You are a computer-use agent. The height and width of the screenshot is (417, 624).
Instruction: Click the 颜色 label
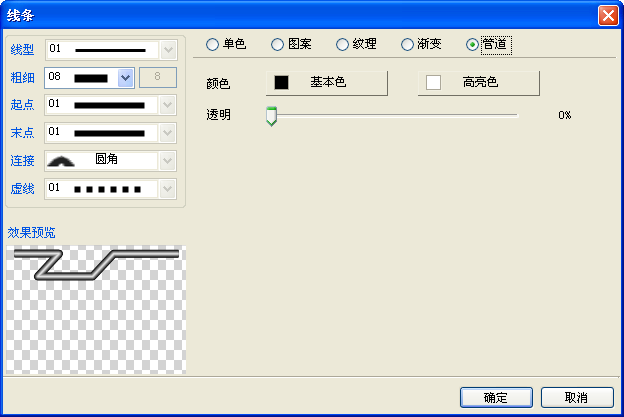pyautogui.click(x=218, y=84)
